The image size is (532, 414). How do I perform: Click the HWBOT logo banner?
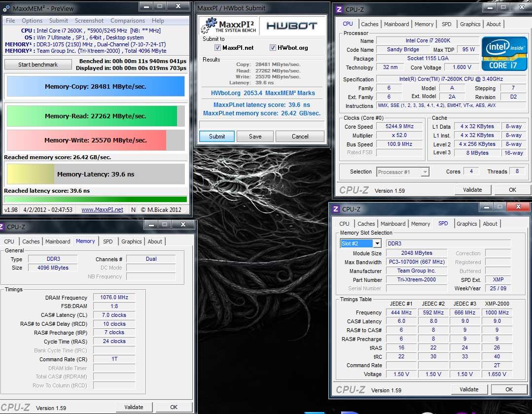click(291, 26)
